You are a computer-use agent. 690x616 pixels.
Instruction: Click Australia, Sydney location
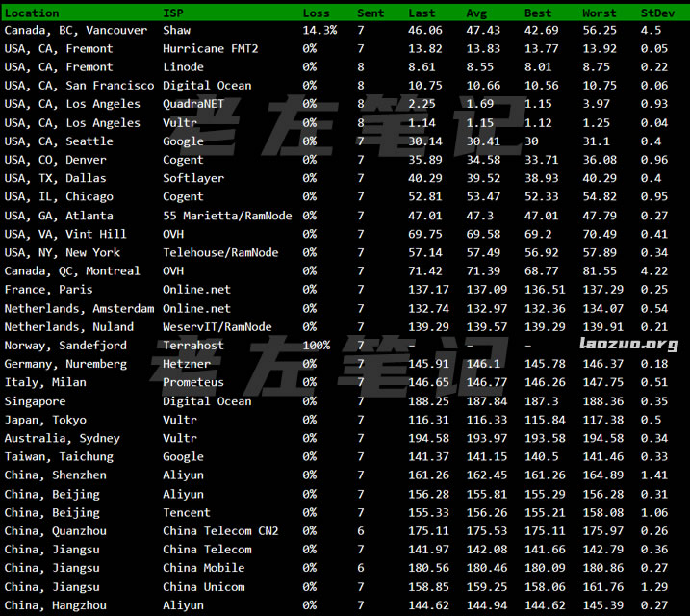coord(62,438)
